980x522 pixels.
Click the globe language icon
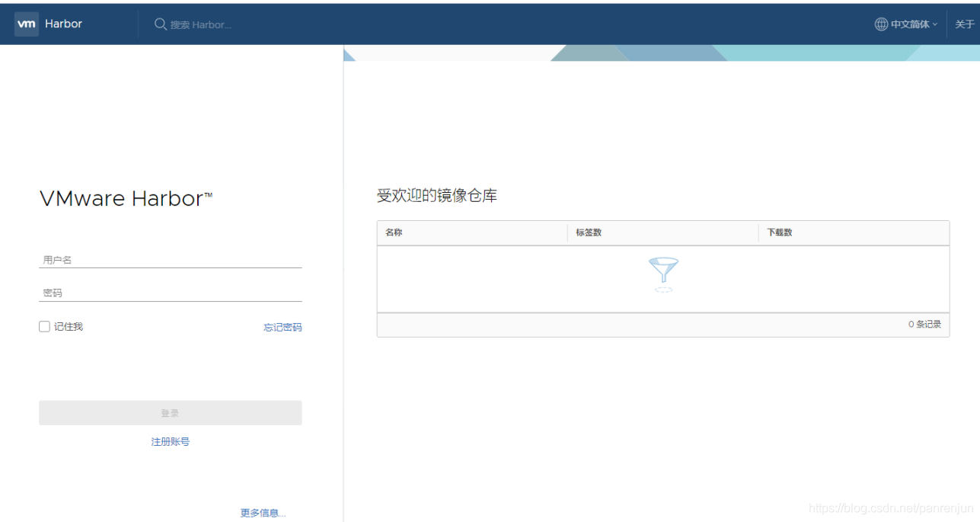[x=879, y=24]
